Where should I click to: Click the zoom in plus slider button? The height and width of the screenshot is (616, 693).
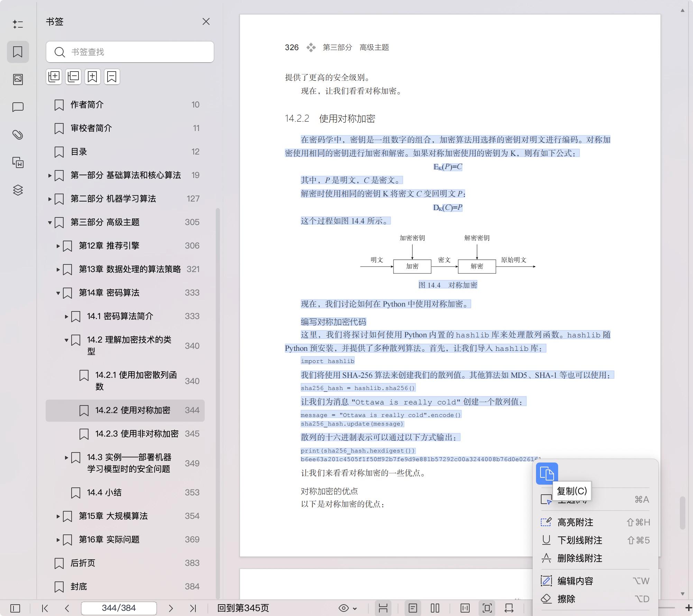(688, 608)
